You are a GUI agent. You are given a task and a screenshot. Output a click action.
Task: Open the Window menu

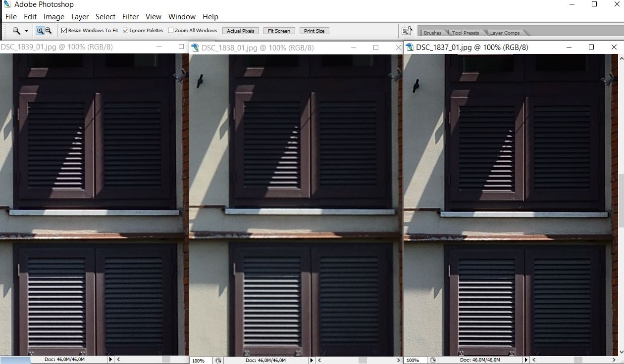182,16
